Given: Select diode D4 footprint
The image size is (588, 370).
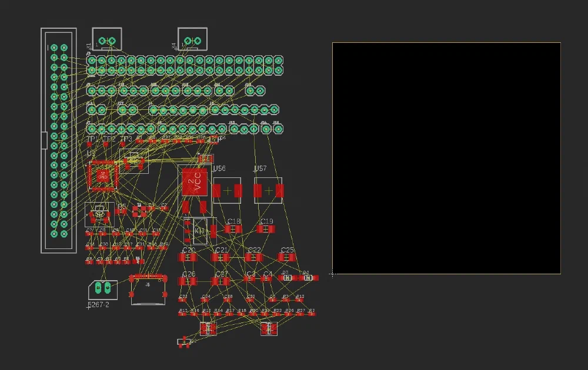Looking at the screenshot, I should [x=308, y=278].
